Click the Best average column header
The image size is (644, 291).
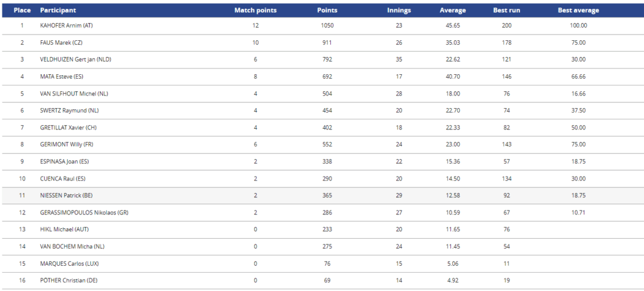tap(579, 11)
